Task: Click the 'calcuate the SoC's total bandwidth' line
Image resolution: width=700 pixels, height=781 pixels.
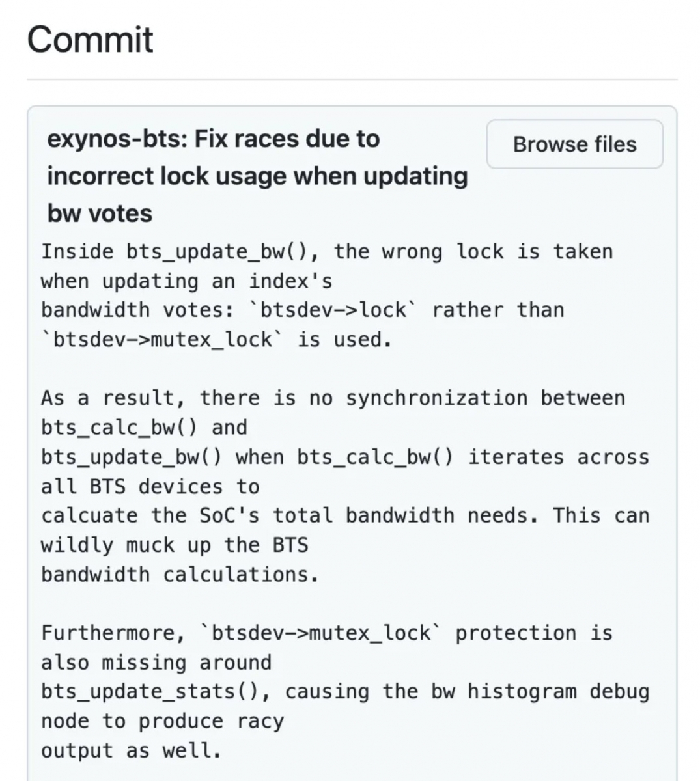Action: click(x=345, y=515)
